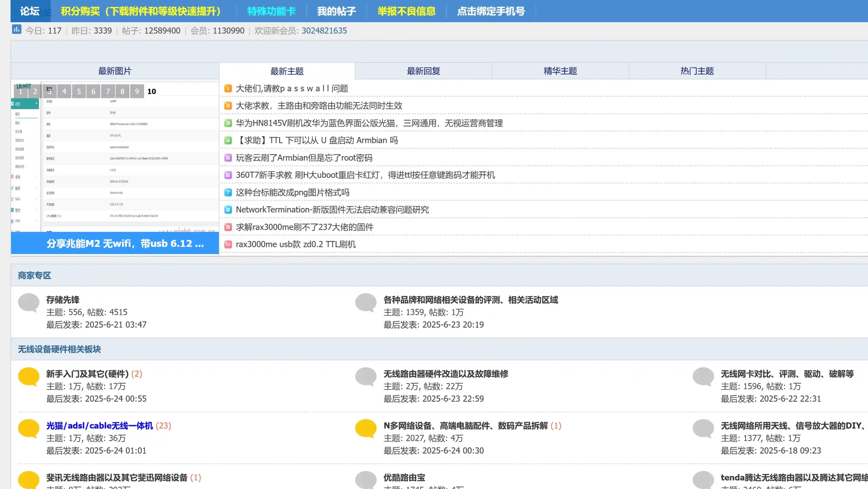Open post about 华为HN8145V刷机改华为蓝色界面
The width and height of the screenshot is (868, 489).
coord(369,123)
